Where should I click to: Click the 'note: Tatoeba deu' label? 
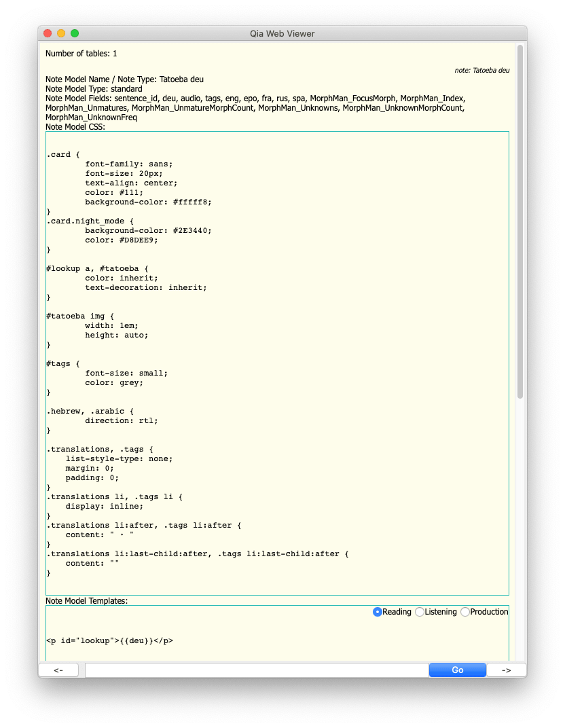(480, 70)
